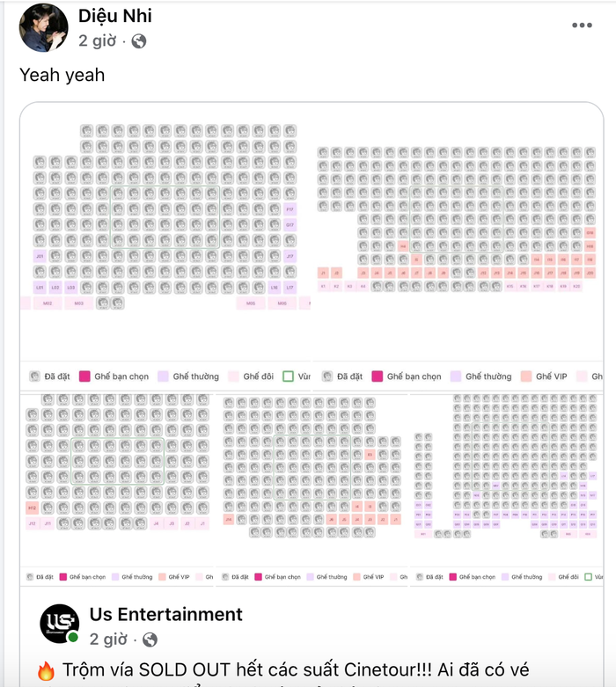Click the lavender 'Ghế thường' swatch in the top-left legend
Image resolution: width=616 pixels, height=687 pixels.
pos(163,376)
